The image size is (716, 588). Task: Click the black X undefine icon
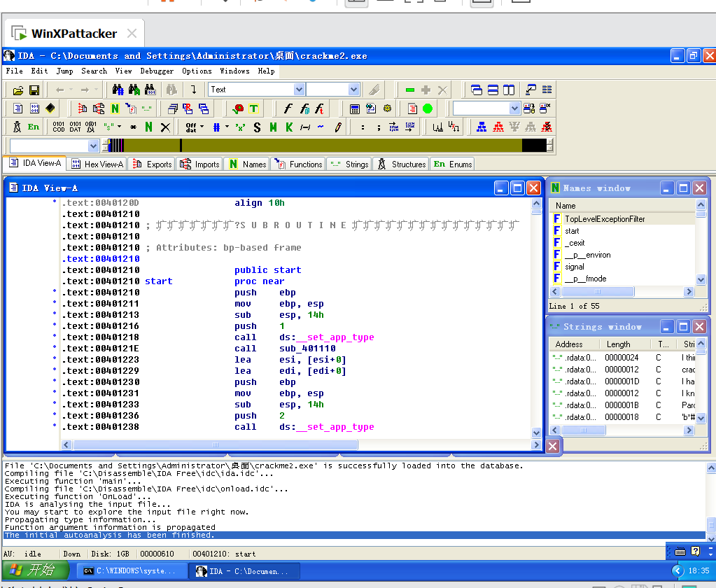pyautogui.click(x=165, y=127)
